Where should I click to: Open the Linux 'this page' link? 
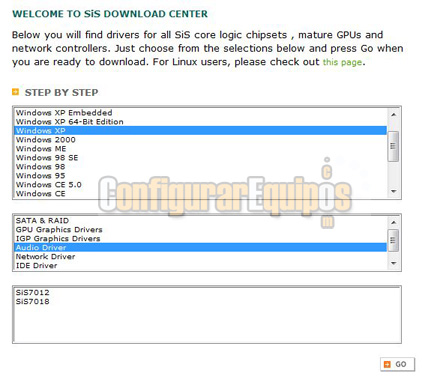pos(342,62)
